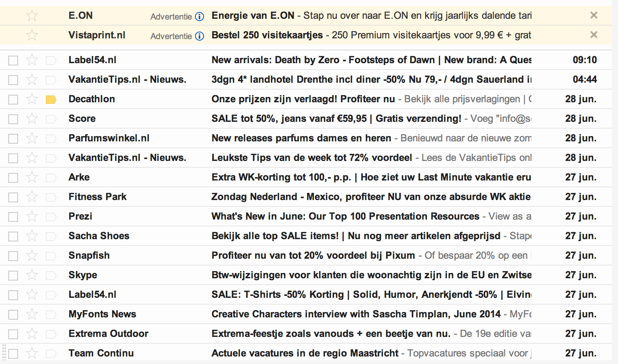Open Creative Characters interview email
This screenshot has height=364, width=618.
tap(371, 314)
